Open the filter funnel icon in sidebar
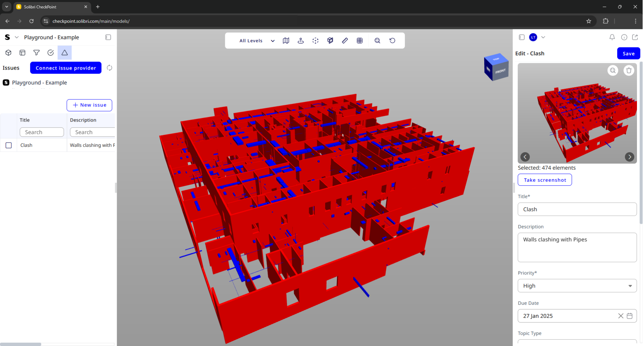 tap(37, 53)
